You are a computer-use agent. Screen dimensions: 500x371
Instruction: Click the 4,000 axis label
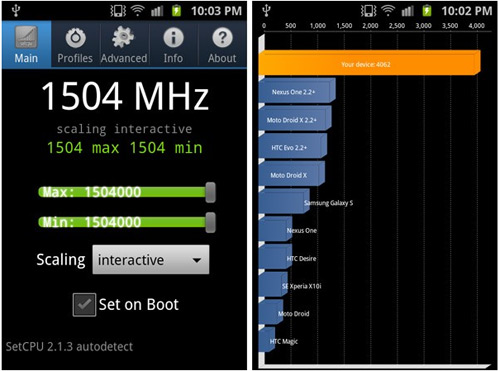tap(477, 26)
